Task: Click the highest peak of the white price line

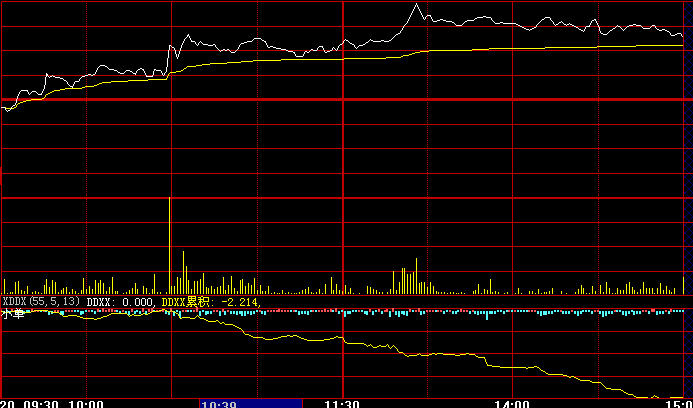Action: pos(416,4)
